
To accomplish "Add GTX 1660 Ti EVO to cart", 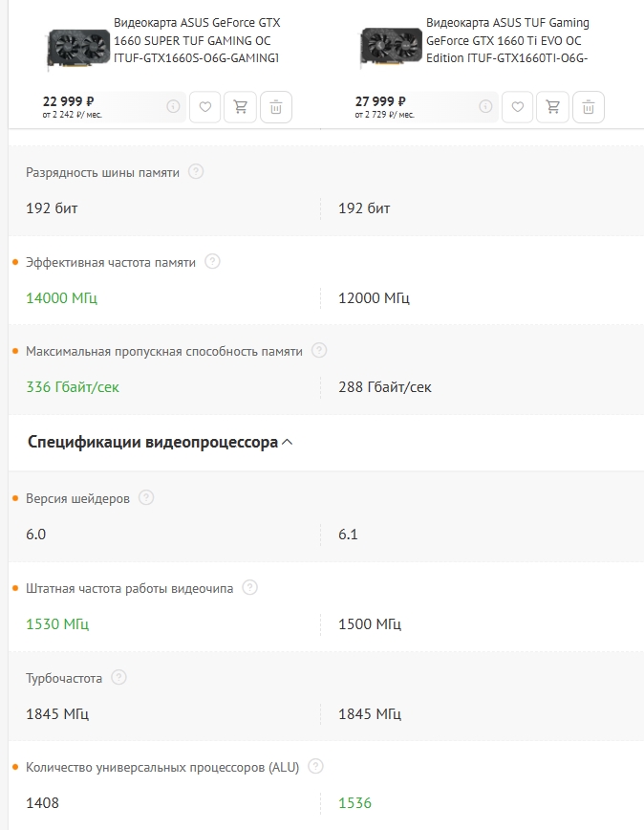I will [552, 107].
